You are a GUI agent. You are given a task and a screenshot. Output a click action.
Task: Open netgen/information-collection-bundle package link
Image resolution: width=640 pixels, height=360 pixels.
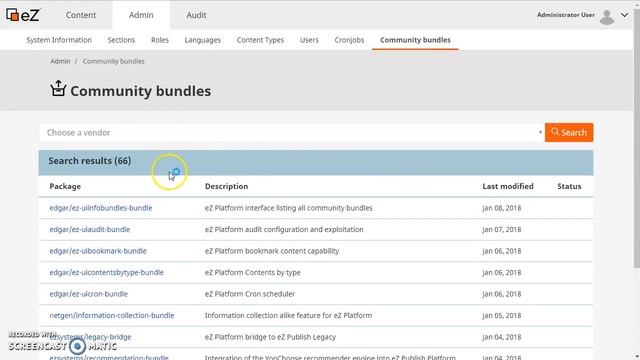tap(112, 316)
